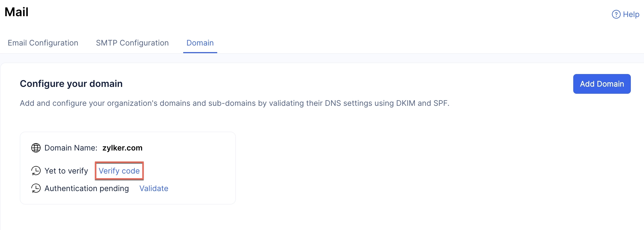Image resolution: width=644 pixels, height=230 pixels.
Task: Click the Validate link
Action: (x=154, y=188)
